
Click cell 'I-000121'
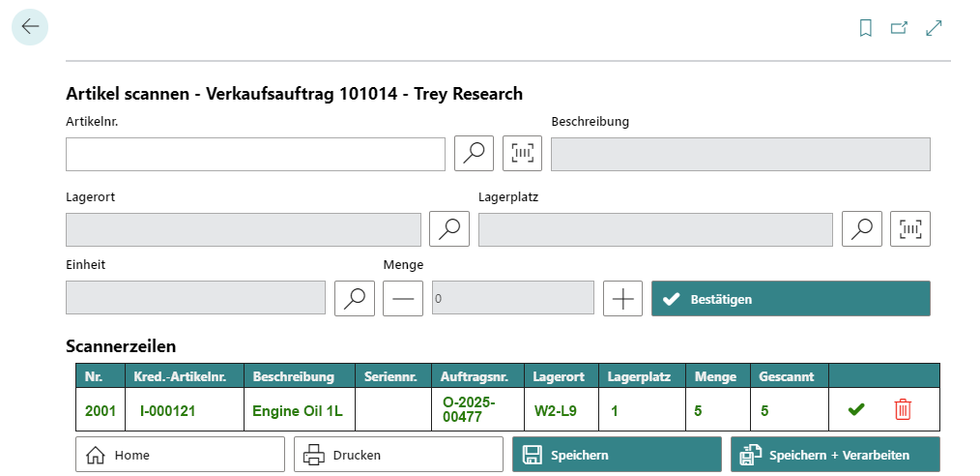(x=185, y=410)
